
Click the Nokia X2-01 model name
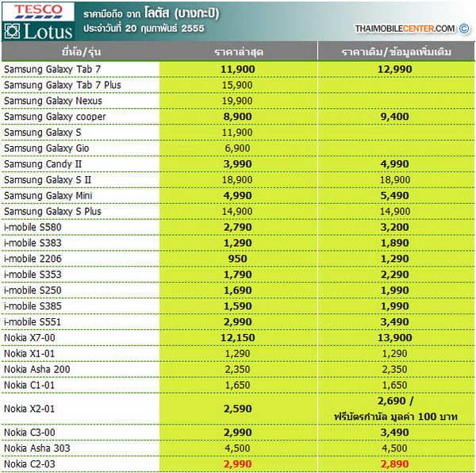coord(29,409)
